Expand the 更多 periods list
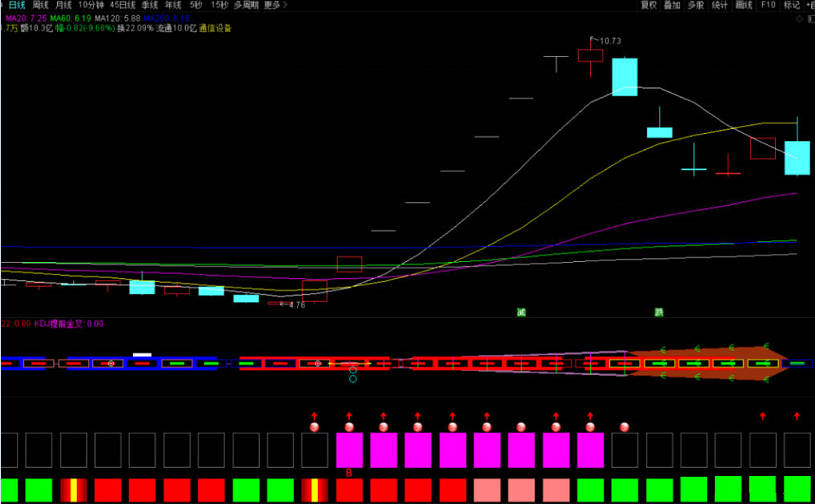The image size is (815, 504). (275, 5)
